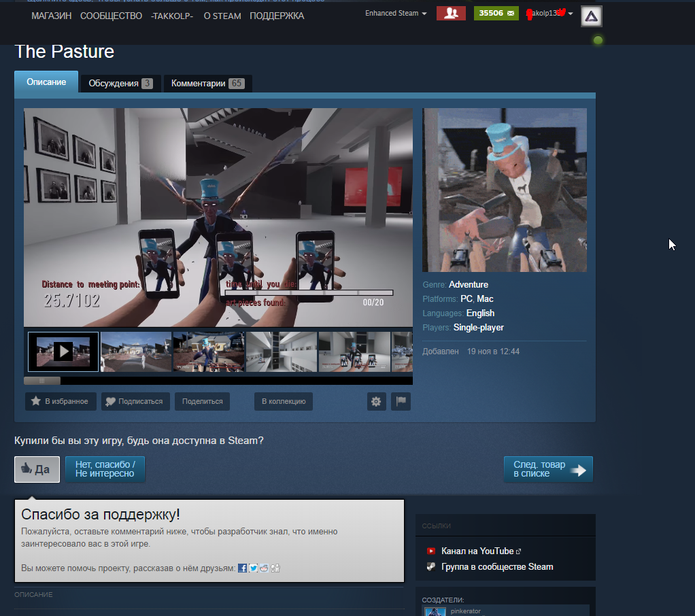Switch to the Комментарии tab

tap(207, 84)
